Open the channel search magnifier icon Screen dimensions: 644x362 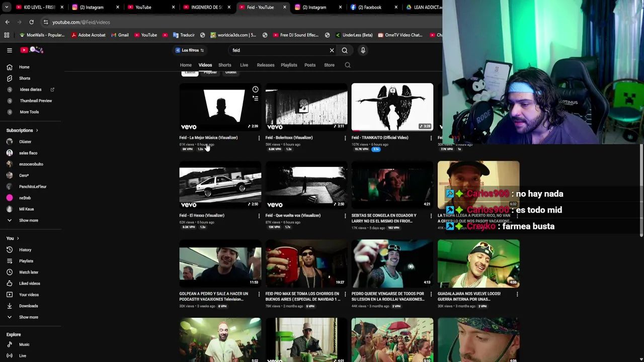pos(347,65)
